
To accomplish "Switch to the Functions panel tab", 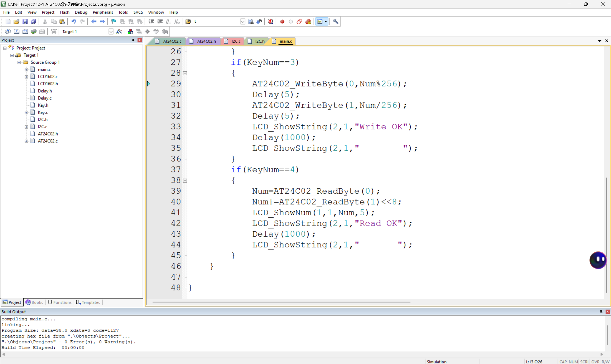I will pos(60,302).
